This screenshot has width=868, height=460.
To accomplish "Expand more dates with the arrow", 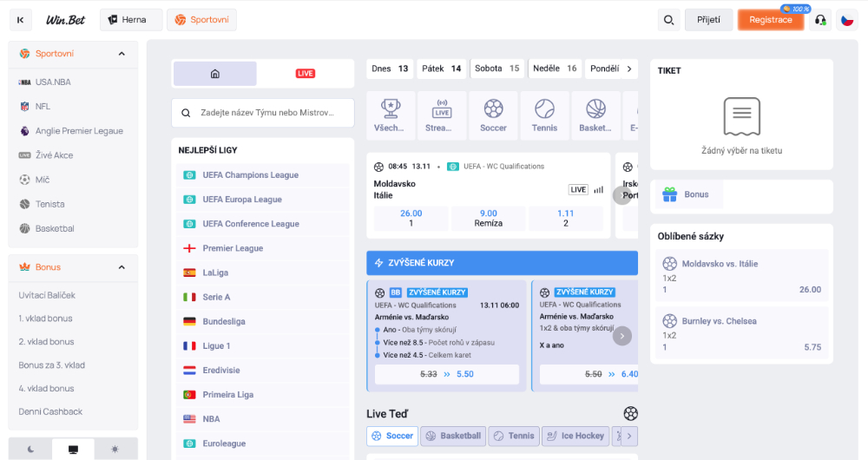I will [x=629, y=69].
